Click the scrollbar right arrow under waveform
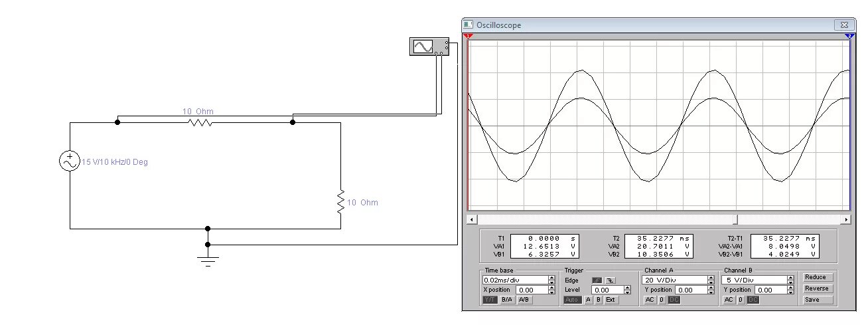 click(846, 219)
